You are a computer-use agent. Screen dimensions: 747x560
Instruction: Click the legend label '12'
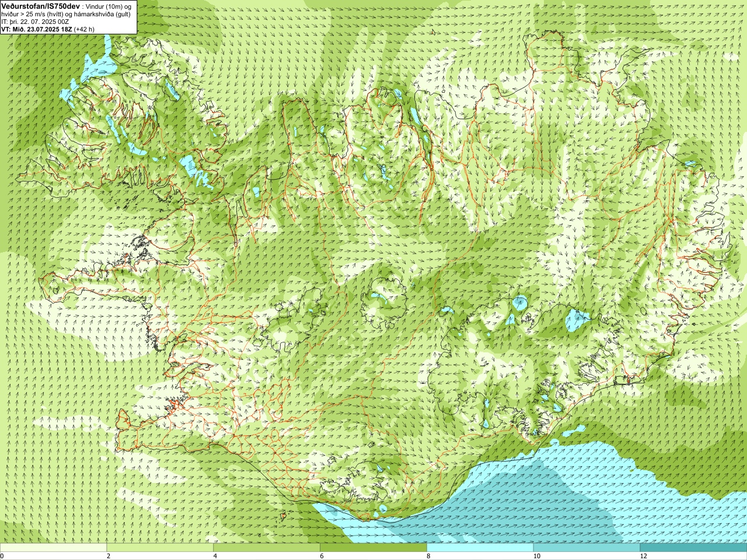[x=643, y=556]
